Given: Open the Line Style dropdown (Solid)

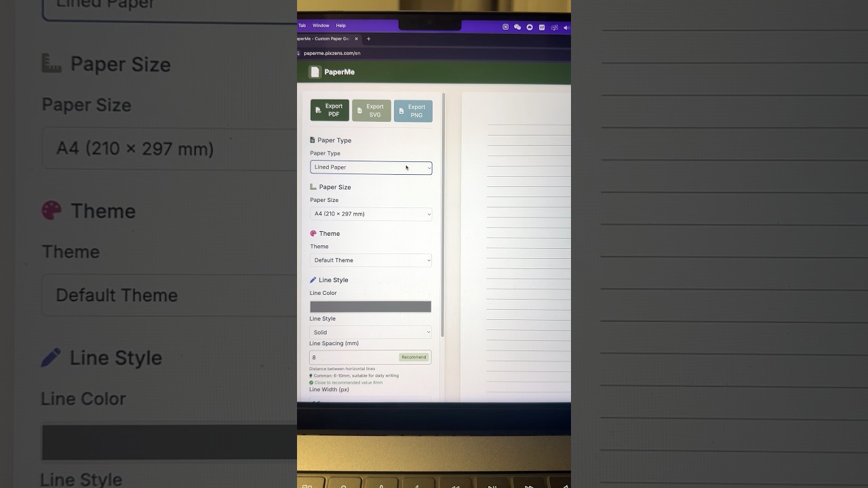Looking at the screenshot, I should click(370, 332).
